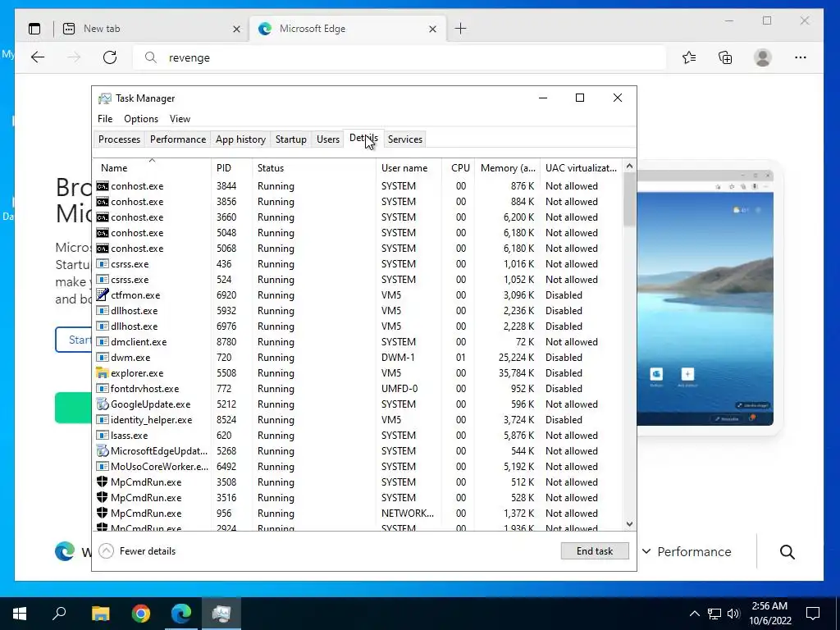Expand the Performance dropdown on Edge page

coord(687,551)
